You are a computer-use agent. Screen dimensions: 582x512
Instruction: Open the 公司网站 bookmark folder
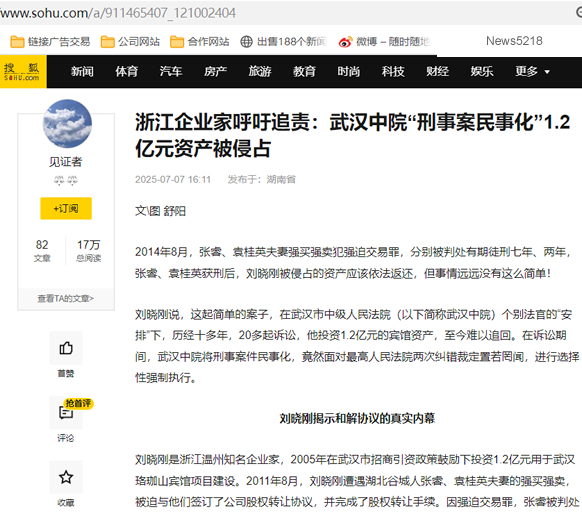(x=130, y=42)
